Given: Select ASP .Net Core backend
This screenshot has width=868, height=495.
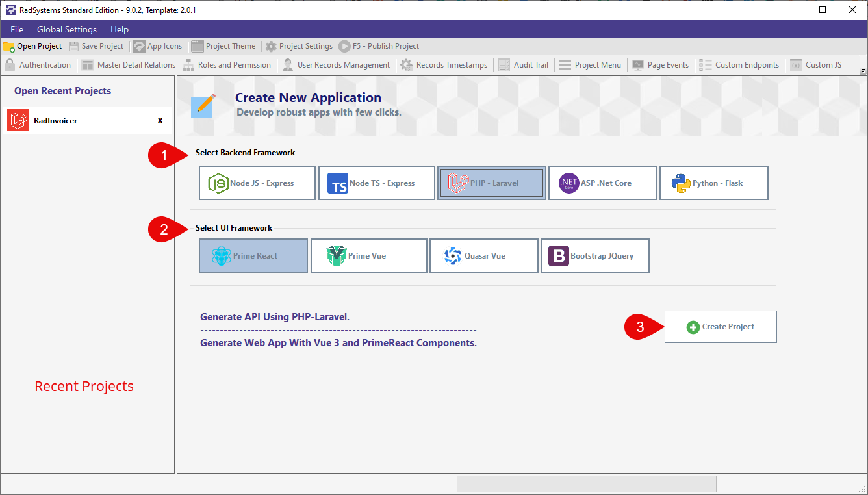Looking at the screenshot, I should (602, 183).
